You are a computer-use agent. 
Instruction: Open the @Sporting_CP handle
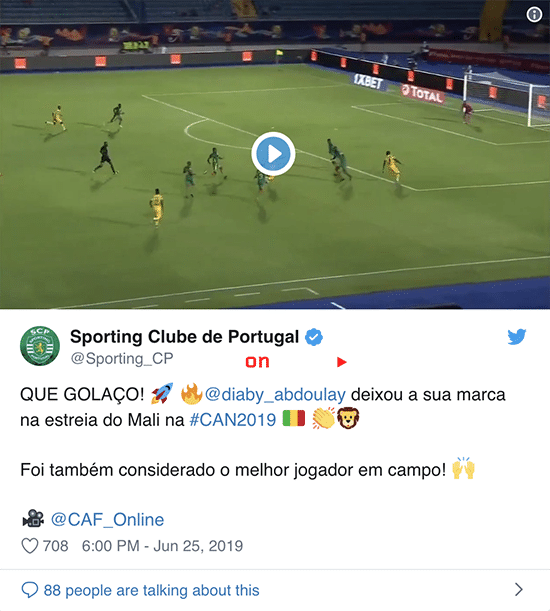coord(122,358)
